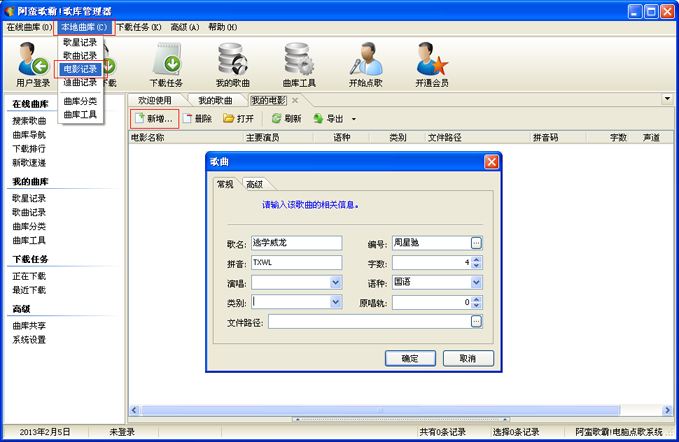
Task: Click the 用户登录 user login icon
Action: pyautogui.click(x=33, y=65)
